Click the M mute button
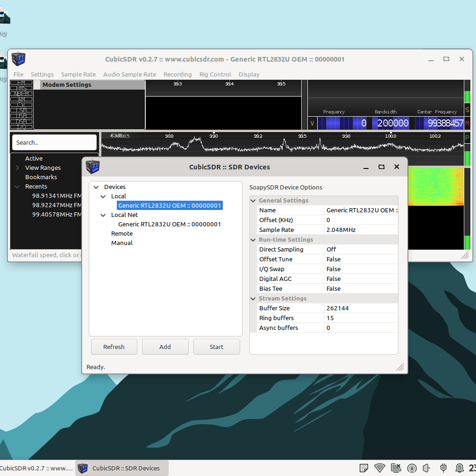 [467, 123]
